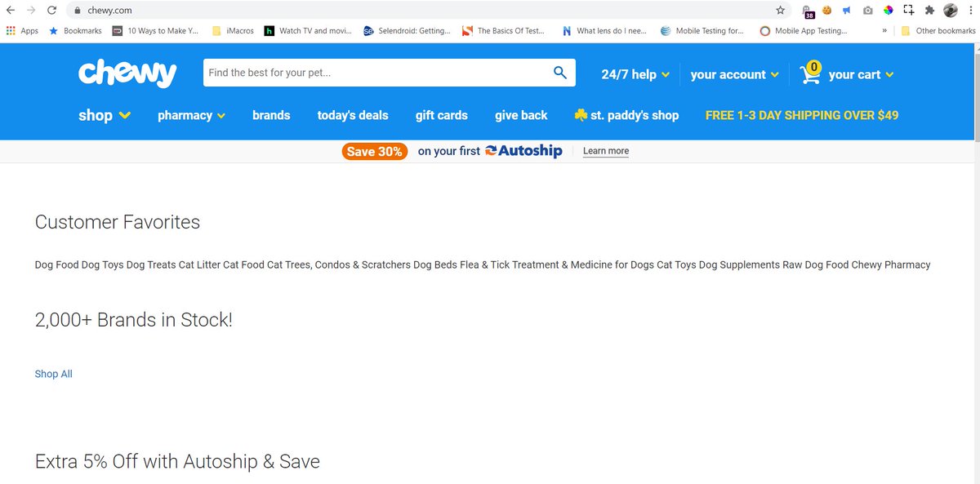Screen dimensions: 980x484
Task: View site info via the padlock icon
Action: point(78,11)
